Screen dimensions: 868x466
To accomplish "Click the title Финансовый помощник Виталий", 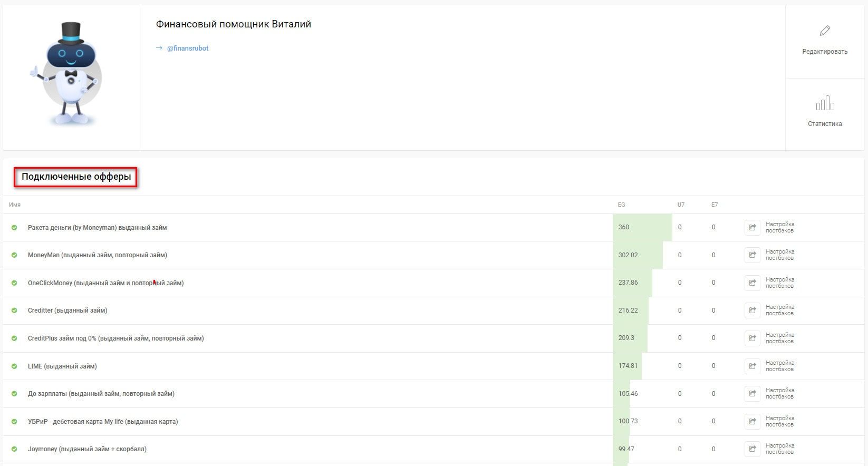I will 234,24.
